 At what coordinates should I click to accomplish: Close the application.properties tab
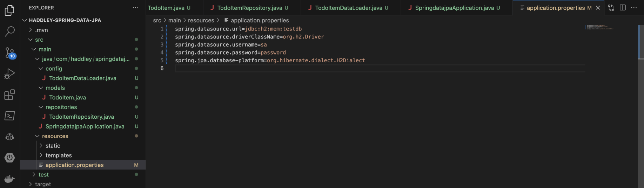[598, 8]
